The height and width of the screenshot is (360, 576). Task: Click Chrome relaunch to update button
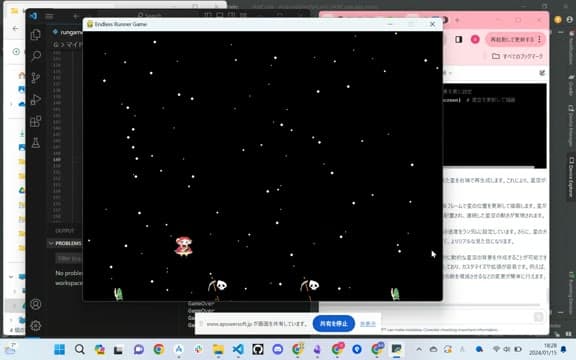pos(512,39)
